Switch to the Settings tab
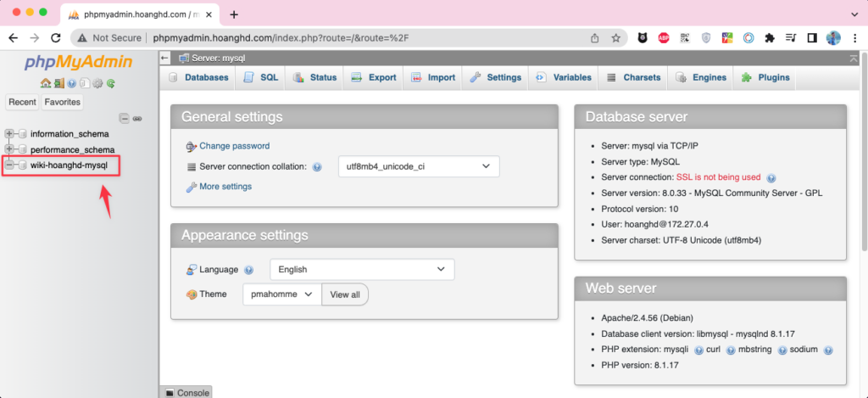The height and width of the screenshot is (398, 868). click(495, 77)
